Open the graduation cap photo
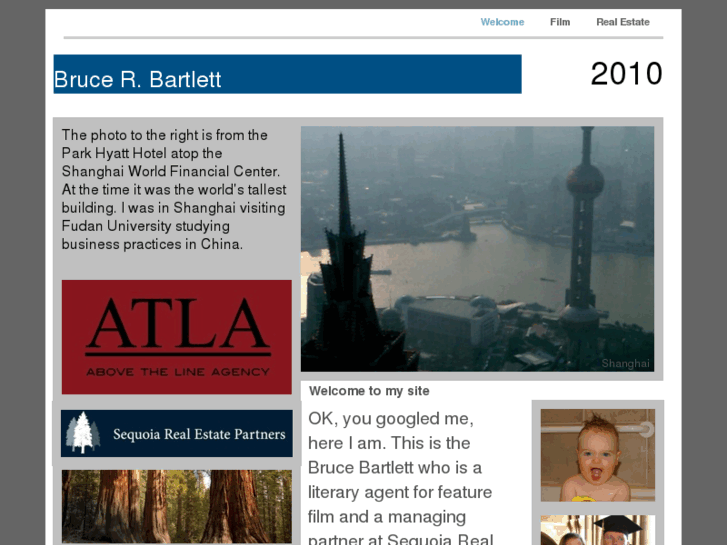 coord(598,530)
